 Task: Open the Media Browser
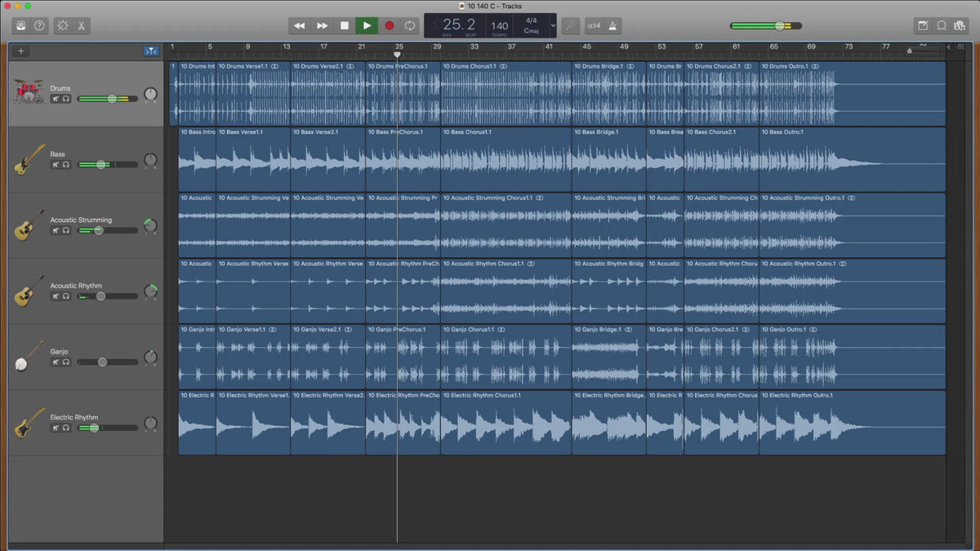tap(960, 26)
